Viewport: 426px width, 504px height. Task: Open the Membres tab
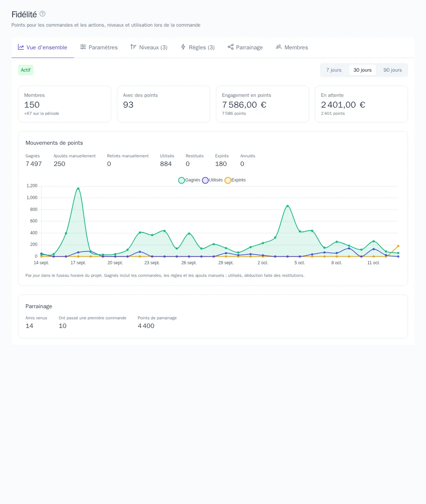[x=292, y=48]
